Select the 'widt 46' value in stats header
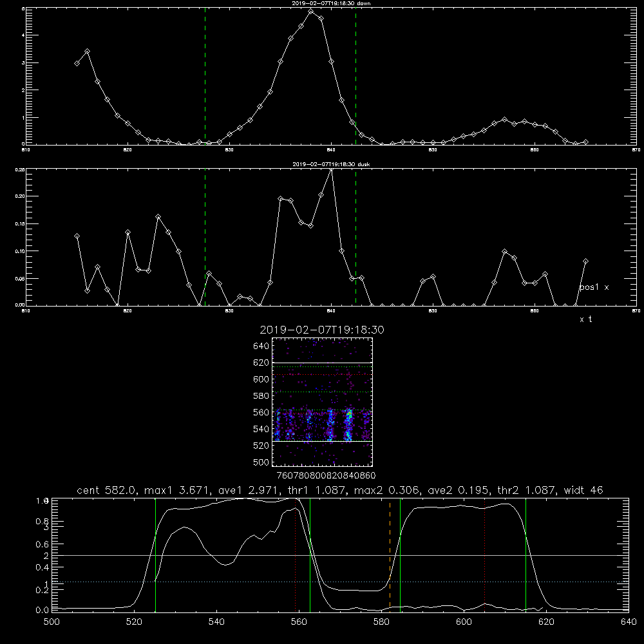Screen dimensions: 644x644 583,490
